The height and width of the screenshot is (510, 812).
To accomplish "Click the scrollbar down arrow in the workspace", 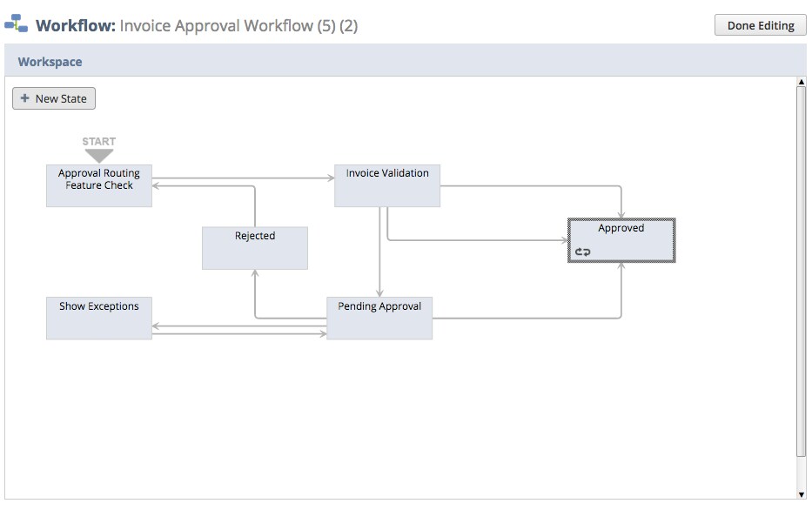I will 802,494.
